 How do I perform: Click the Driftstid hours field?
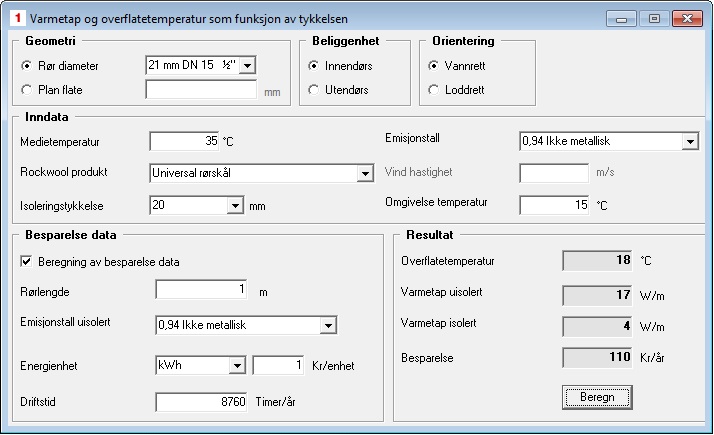click(201, 402)
